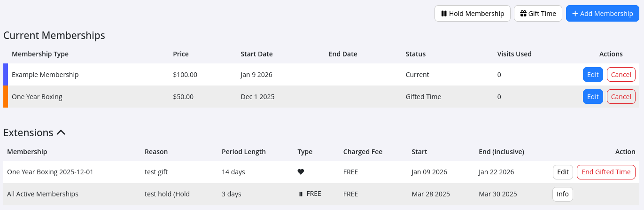
Task: Edit the test gift extension
Action: 563,172
